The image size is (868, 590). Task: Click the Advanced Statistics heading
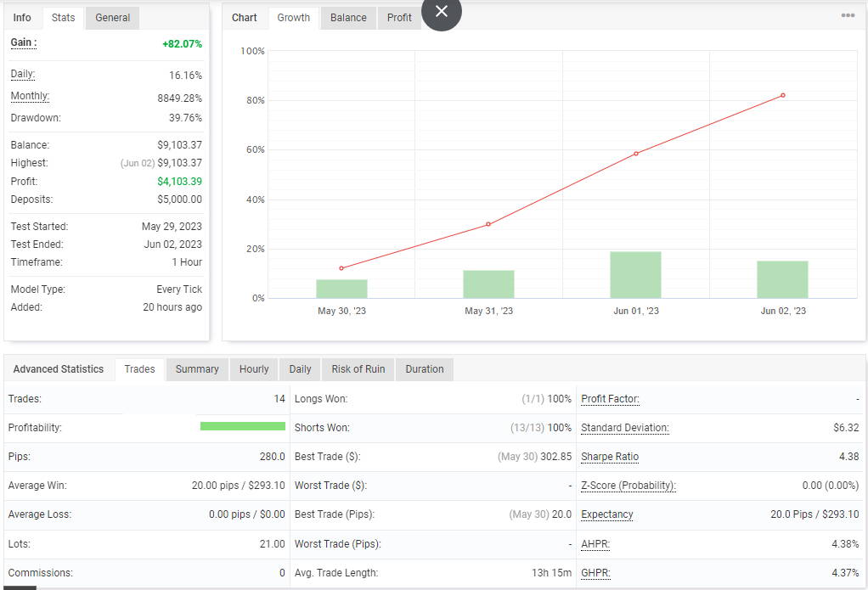coord(58,369)
